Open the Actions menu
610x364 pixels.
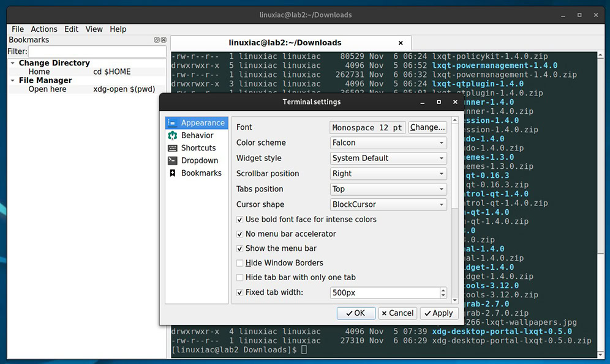tap(44, 29)
